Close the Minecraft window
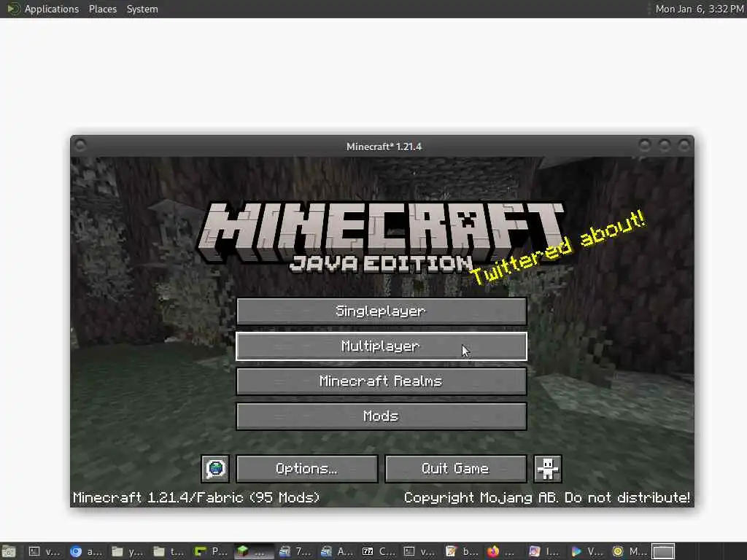 click(684, 145)
